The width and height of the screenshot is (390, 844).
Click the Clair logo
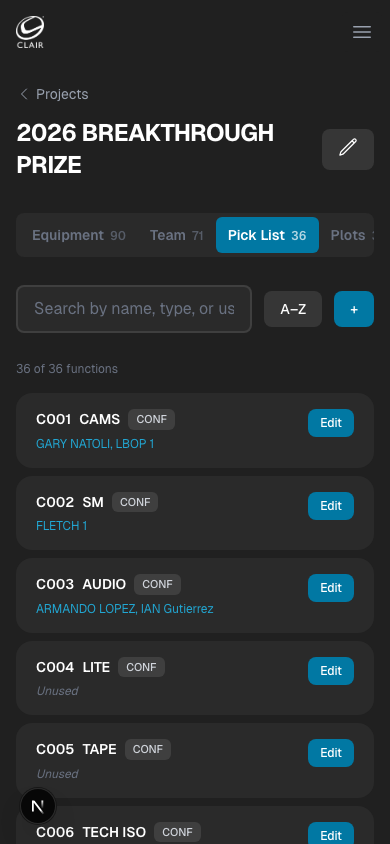click(30, 32)
